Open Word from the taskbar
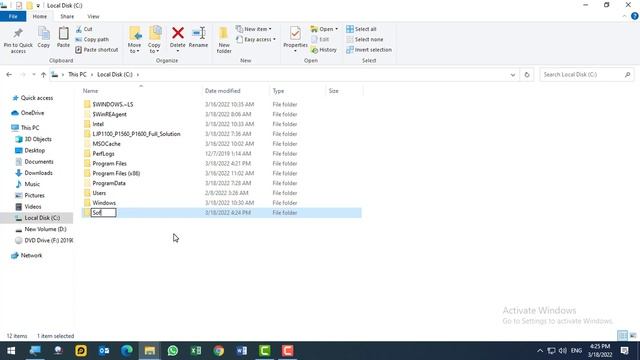 coord(242,351)
